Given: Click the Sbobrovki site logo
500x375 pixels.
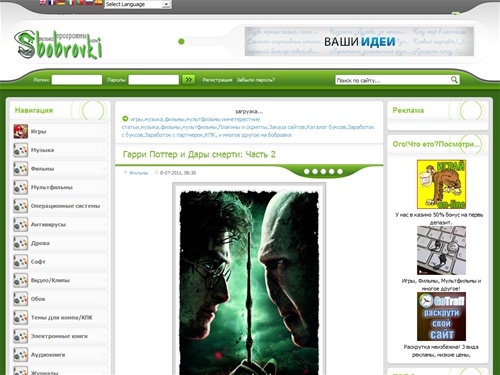Looking at the screenshot, I should pyautogui.click(x=58, y=45).
